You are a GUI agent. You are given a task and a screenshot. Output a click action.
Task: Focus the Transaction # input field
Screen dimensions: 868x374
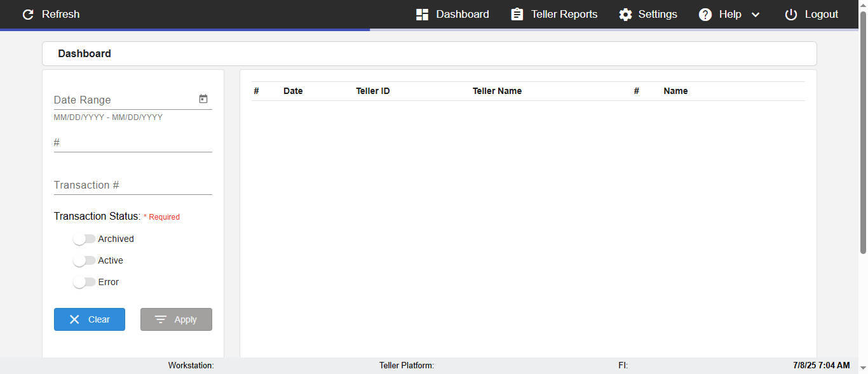[x=133, y=185]
